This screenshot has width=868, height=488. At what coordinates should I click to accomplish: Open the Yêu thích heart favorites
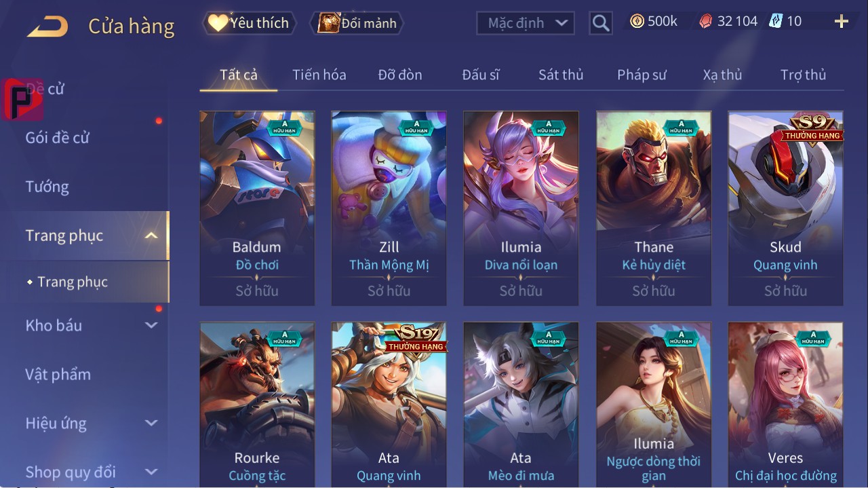click(217, 23)
